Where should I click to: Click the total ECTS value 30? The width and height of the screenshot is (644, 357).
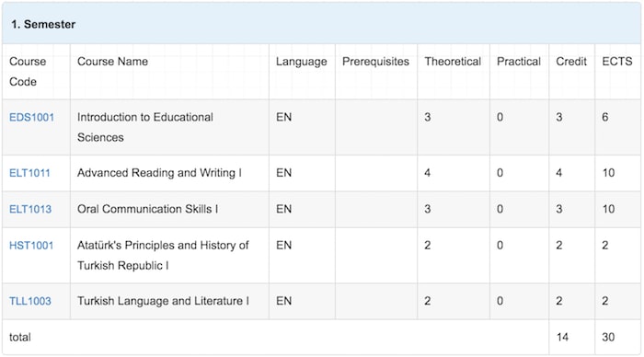(608, 338)
